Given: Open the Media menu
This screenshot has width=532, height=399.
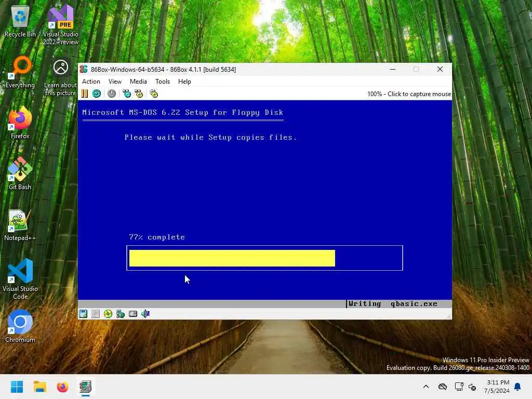Looking at the screenshot, I should click(x=138, y=82).
